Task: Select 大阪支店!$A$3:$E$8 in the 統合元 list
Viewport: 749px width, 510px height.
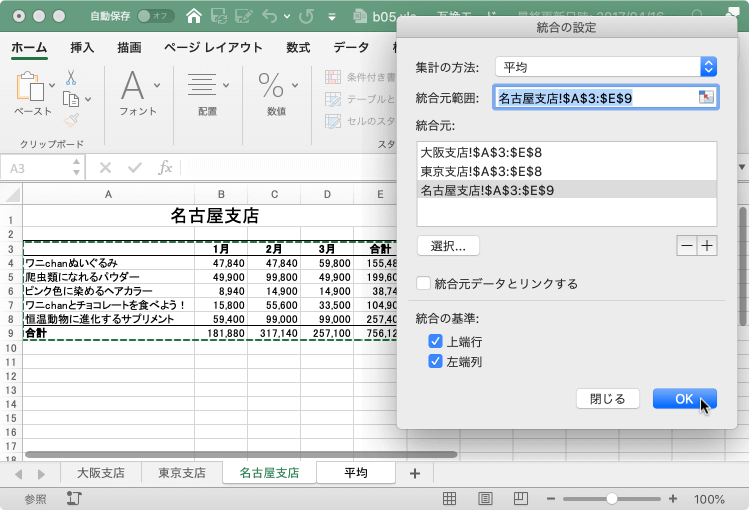Action: coord(567,153)
